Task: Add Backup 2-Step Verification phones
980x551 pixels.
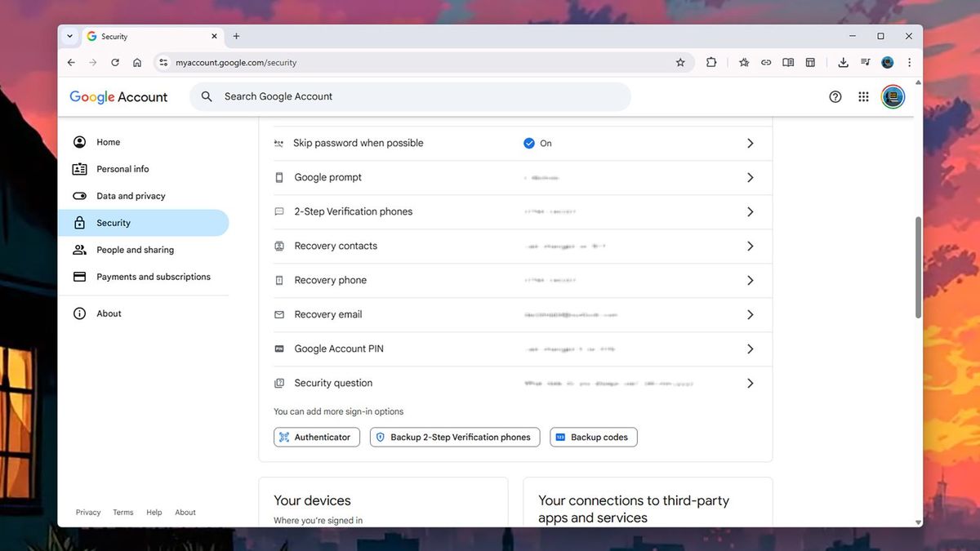Action: [455, 438]
